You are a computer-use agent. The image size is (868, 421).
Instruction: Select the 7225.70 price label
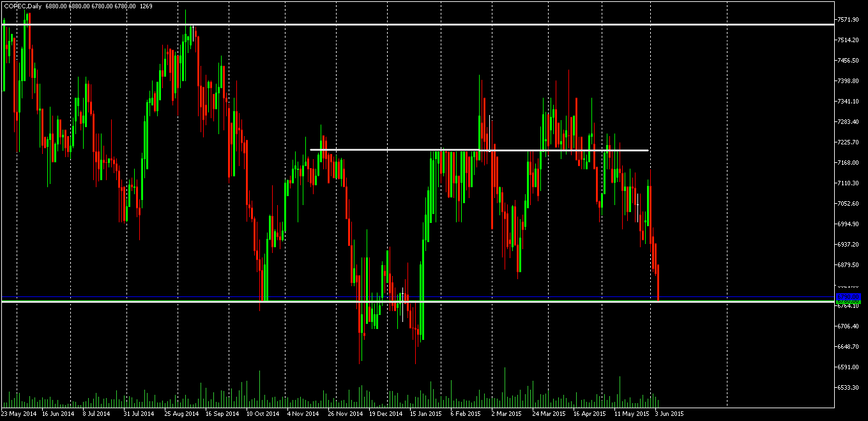(849, 142)
